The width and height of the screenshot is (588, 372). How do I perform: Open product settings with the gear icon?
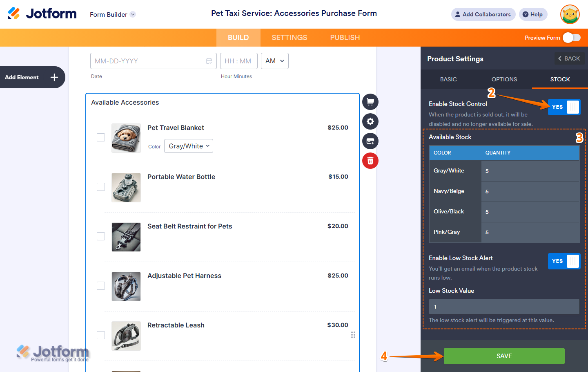(x=370, y=121)
